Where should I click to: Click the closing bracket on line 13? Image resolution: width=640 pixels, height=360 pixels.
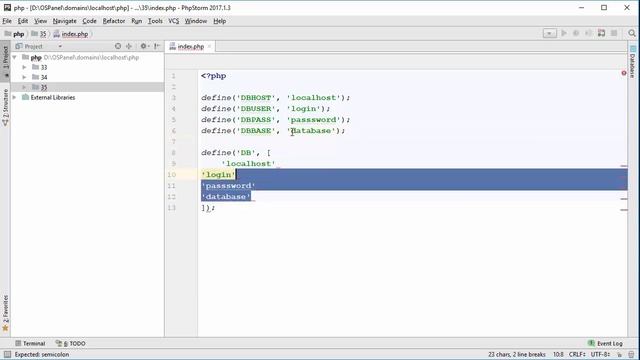[x=203, y=208]
